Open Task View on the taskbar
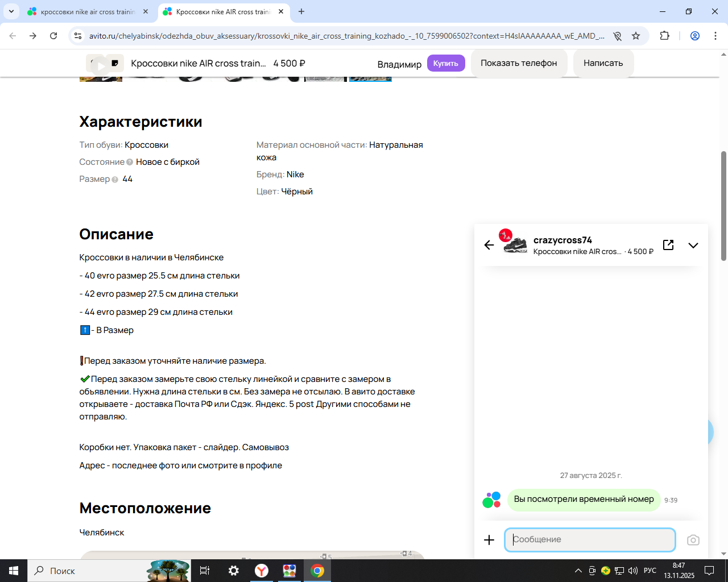 click(x=205, y=571)
